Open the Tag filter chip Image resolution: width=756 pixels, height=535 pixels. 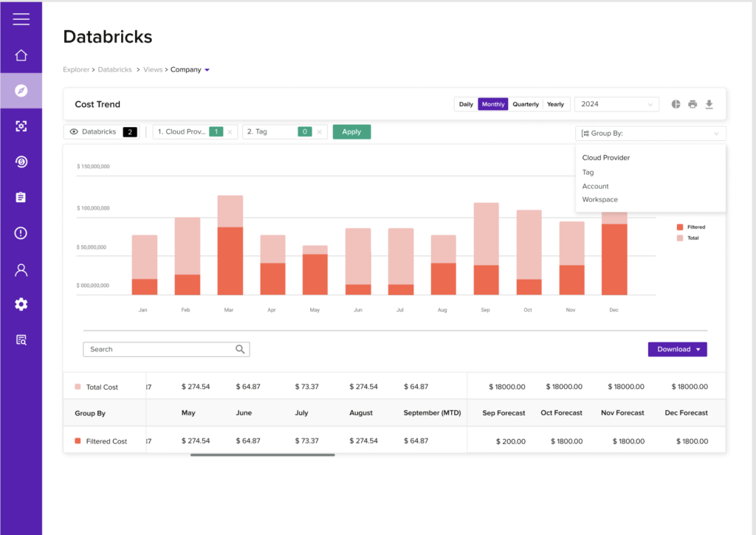pos(284,132)
